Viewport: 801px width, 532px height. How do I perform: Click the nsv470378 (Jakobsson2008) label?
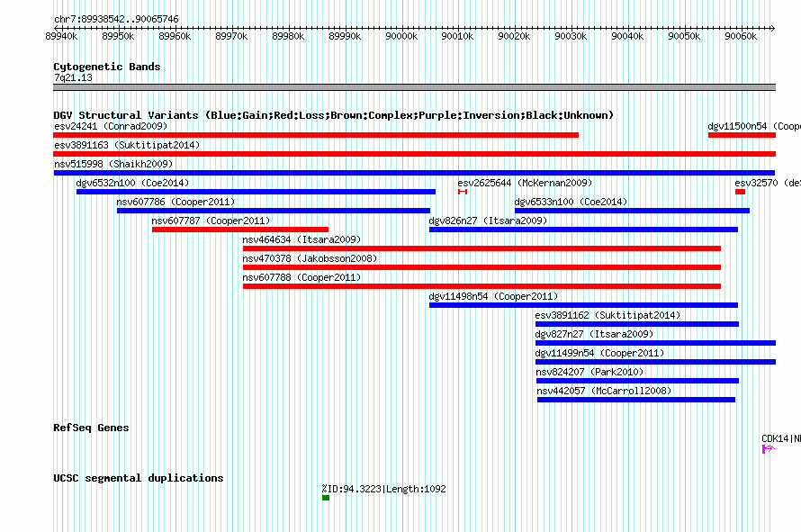[310, 258]
